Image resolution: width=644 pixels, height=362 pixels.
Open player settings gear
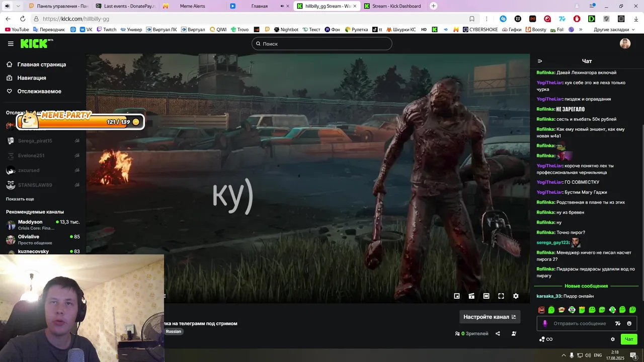516,296
